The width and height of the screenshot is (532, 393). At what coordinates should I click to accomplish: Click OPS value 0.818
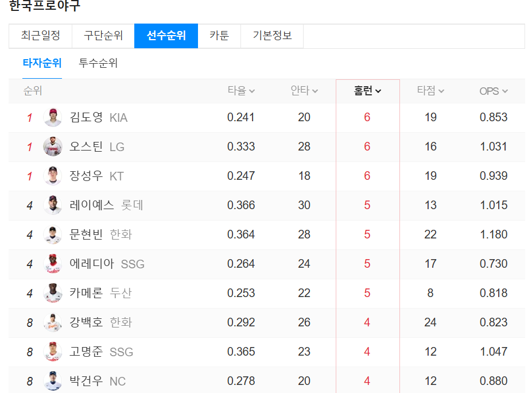pyautogui.click(x=494, y=293)
